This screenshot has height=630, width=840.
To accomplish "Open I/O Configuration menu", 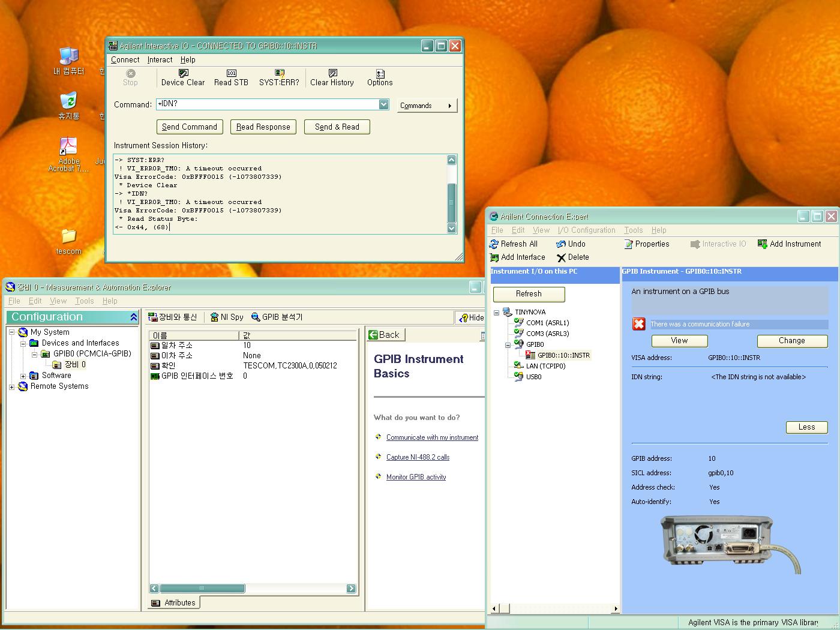I will pyautogui.click(x=586, y=230).
